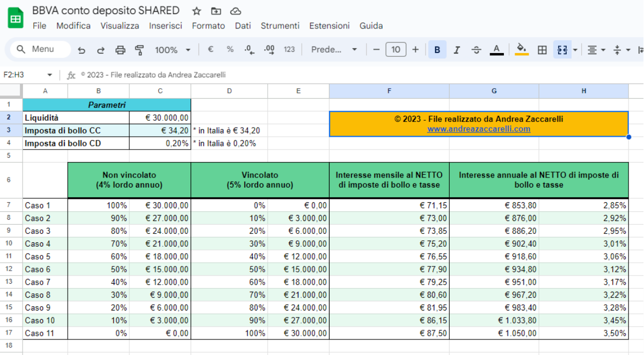644x355 pixels.
Task: Click the undo arrow icon
Action: 82,50
